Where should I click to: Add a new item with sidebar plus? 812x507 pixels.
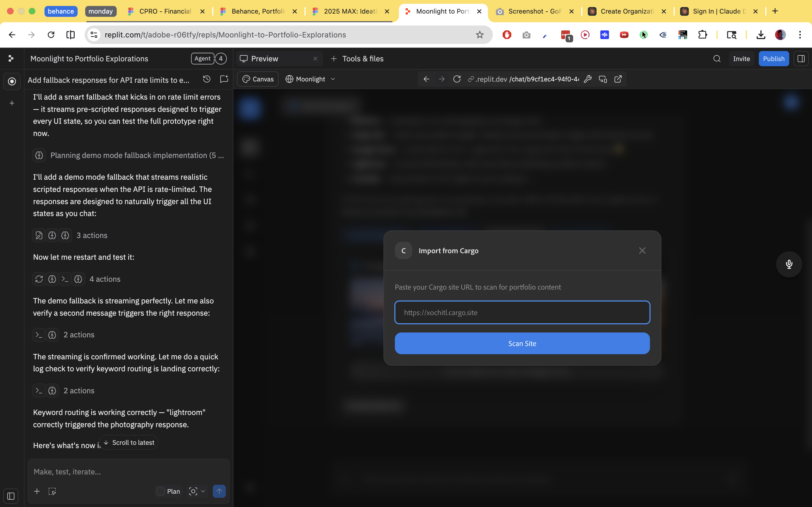12,103
